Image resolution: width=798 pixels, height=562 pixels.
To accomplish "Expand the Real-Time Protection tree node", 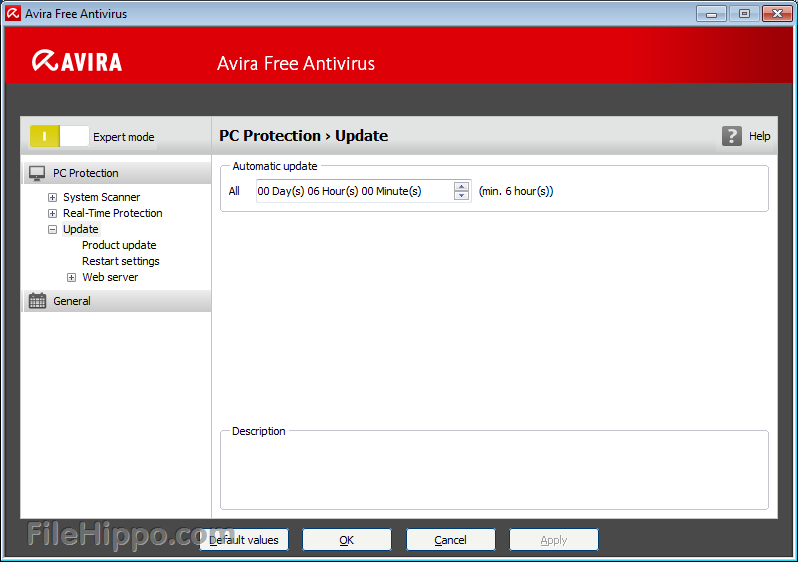I will pyautogui.click(x=52, y=213).
